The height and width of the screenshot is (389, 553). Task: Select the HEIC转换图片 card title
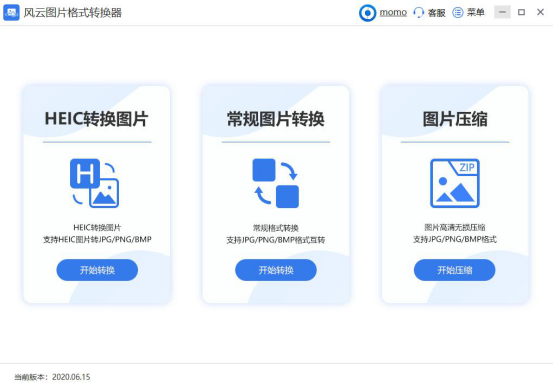(96, 119)
